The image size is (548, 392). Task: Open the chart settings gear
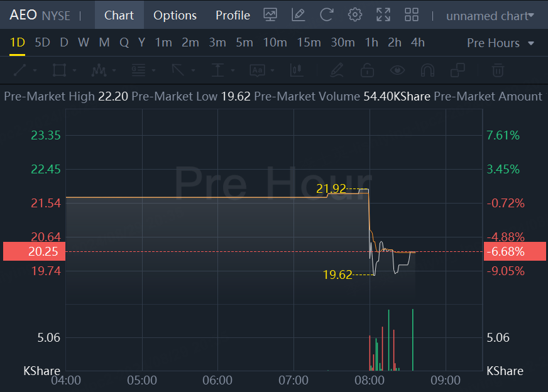[x=354, y=15]
